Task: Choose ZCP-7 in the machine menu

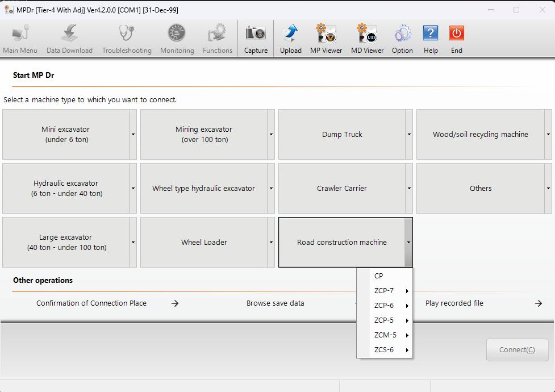Action: (384, 291)
